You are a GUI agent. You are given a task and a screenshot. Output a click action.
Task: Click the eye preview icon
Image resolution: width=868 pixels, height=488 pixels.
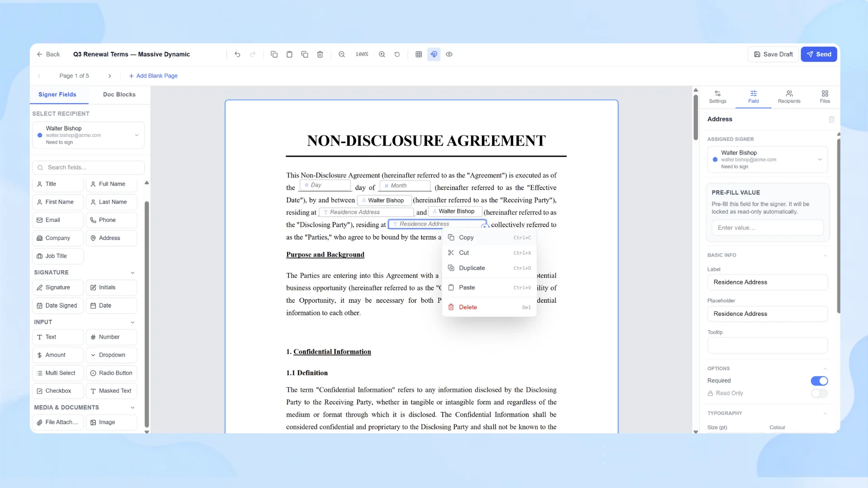[x=449, y=54]
